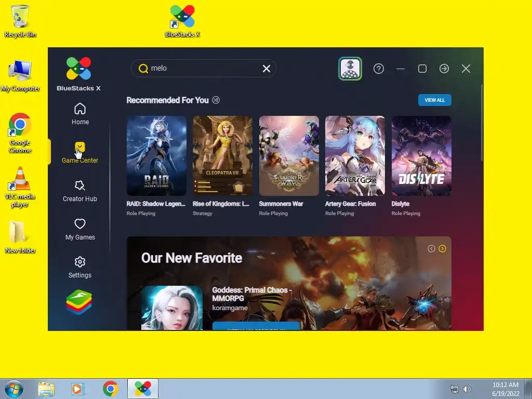Click the BlueStacks X logo in sidebar
The image size is (532, 399).
click(79, 74)
